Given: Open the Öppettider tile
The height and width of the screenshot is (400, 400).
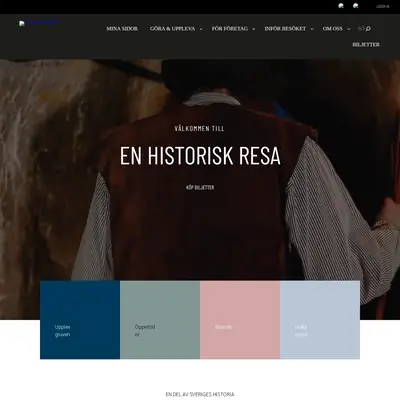Looking at the screenshot, I should 160,320.
